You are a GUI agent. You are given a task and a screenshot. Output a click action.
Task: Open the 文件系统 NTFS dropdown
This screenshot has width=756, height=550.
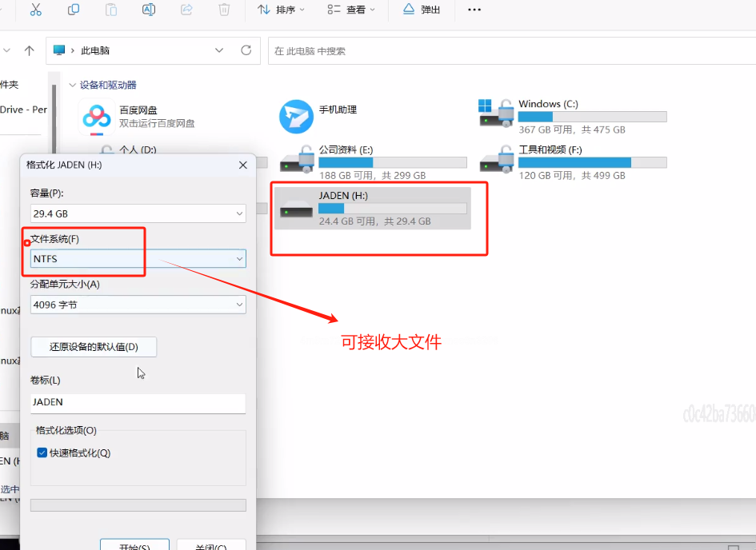[x=138, y=259]
